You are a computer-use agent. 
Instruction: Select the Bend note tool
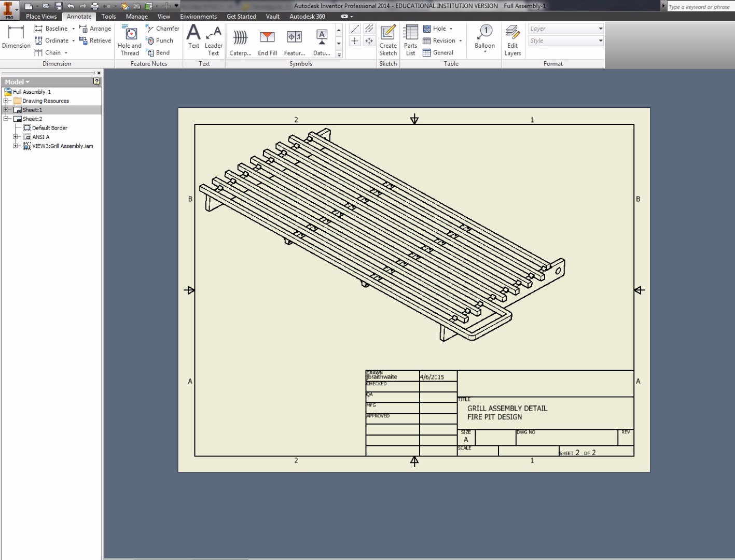click(158, 52)
